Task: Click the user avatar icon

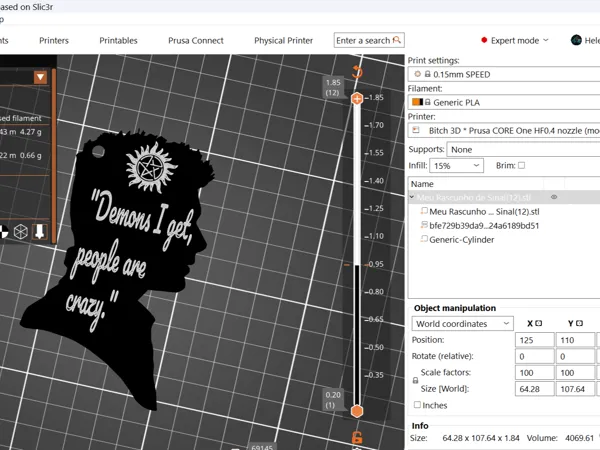Action: coord(576,40)
